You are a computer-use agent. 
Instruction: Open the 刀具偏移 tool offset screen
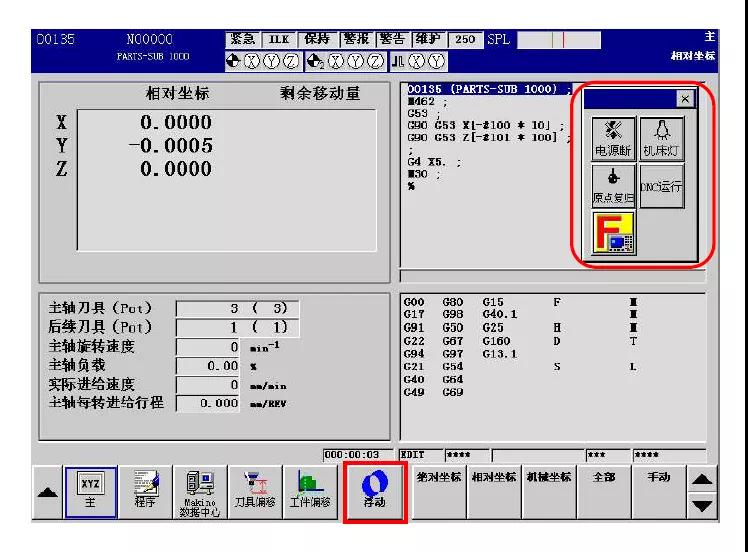tap(255, 492)
